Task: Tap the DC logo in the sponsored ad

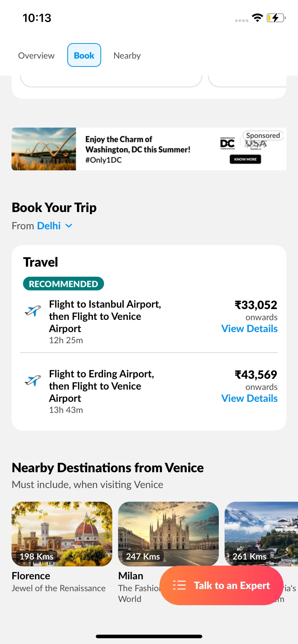Action: click(227, 144)
